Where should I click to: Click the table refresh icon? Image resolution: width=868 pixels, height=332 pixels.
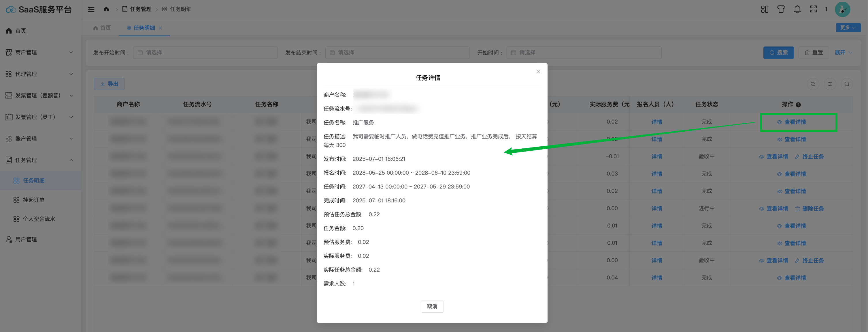pos(812,84)
